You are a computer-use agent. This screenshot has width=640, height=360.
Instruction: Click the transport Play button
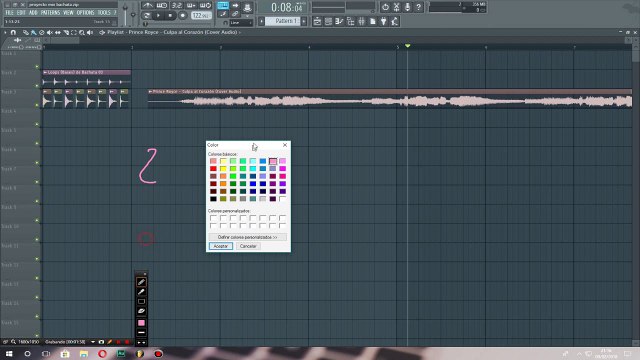click(158, 16)
